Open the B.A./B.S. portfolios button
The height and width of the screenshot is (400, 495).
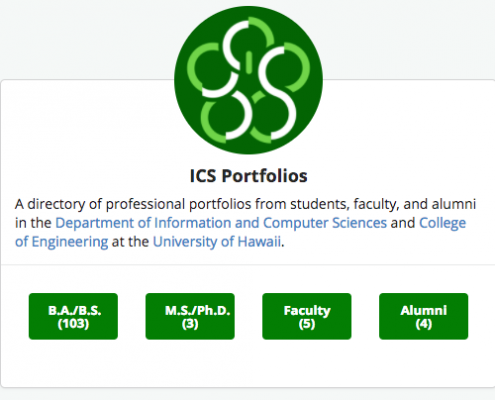(x=73, y=316)
